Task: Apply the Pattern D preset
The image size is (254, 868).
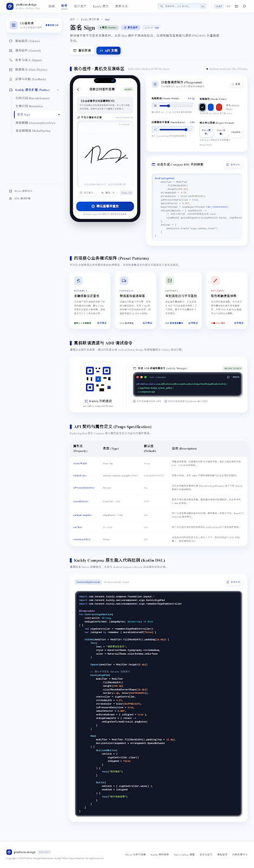Action: [238, 323]
